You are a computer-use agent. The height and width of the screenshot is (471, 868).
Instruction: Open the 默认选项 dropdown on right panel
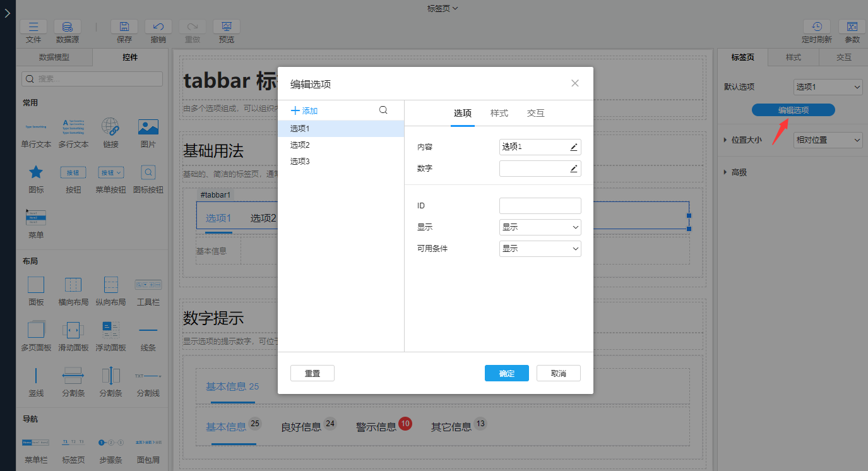point(828,87)
